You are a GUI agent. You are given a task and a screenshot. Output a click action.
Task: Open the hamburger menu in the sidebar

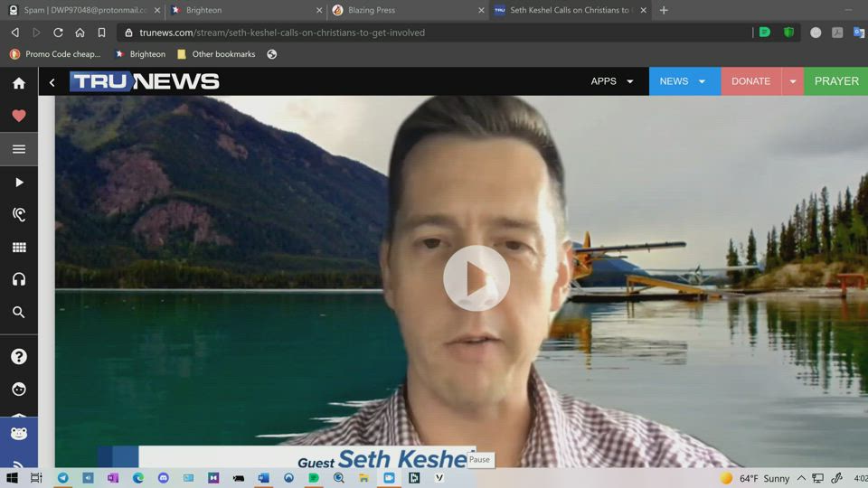[18, 149]
